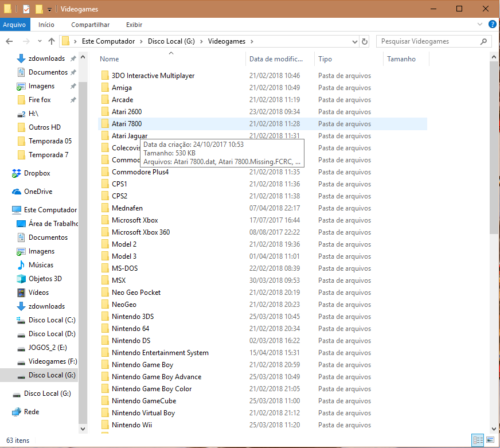Open Área de Trabalho in the sidebar
The width and height of the screenshot is (500, 448).
pos(53,223)
